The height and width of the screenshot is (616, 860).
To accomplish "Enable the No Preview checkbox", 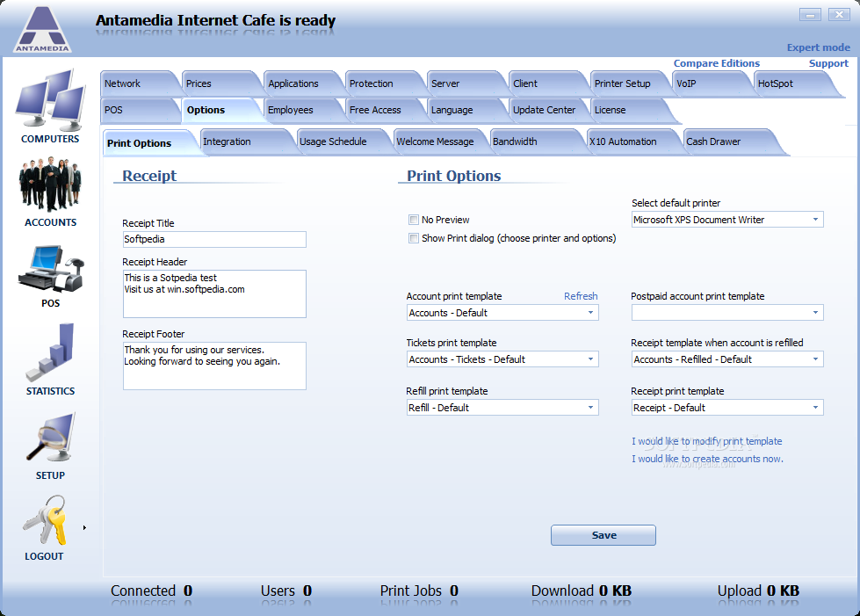I will [414, 220].
